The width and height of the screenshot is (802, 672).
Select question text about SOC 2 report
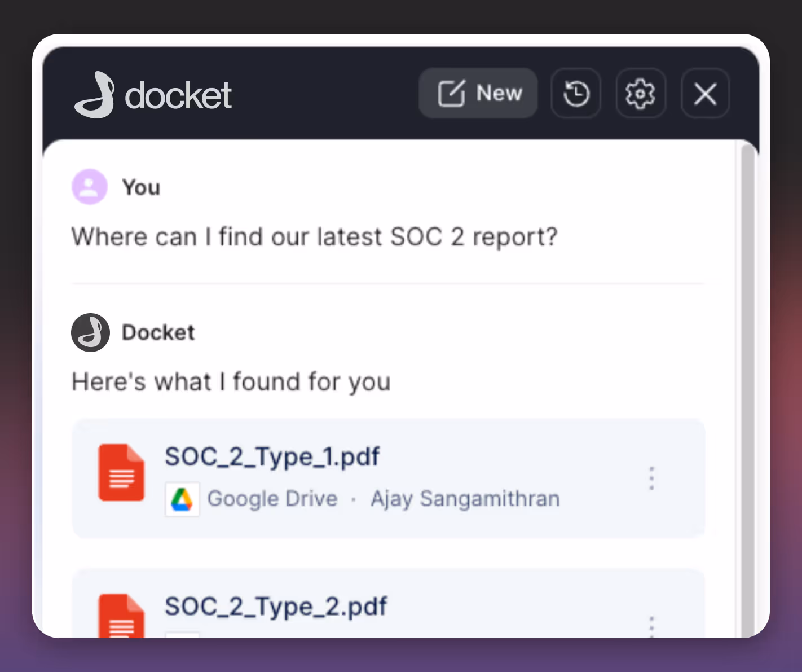314,237
